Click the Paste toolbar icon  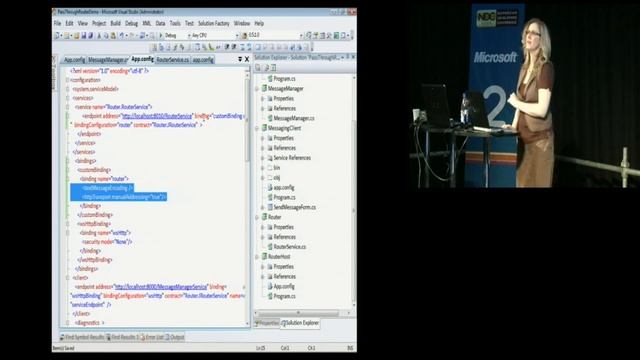(113, 36)
